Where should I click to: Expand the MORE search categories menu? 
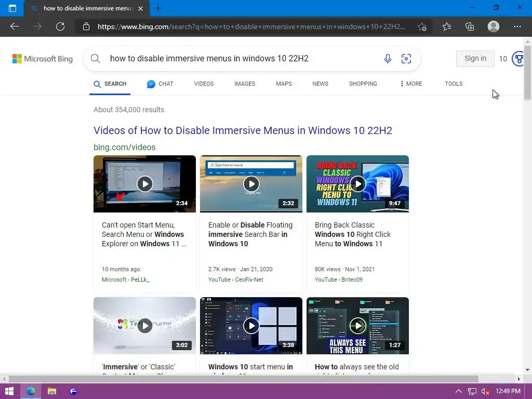point(411,84)
